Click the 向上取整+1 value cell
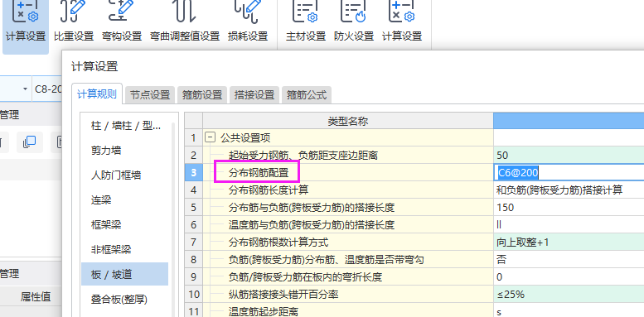 [569, 243]
